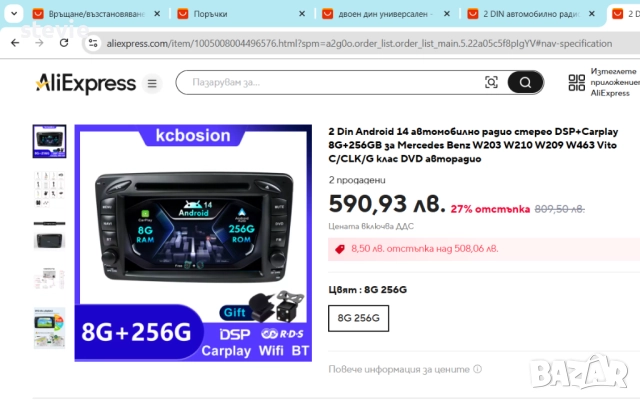
Task: Click the address bar URL
Action: coord(359,43)
